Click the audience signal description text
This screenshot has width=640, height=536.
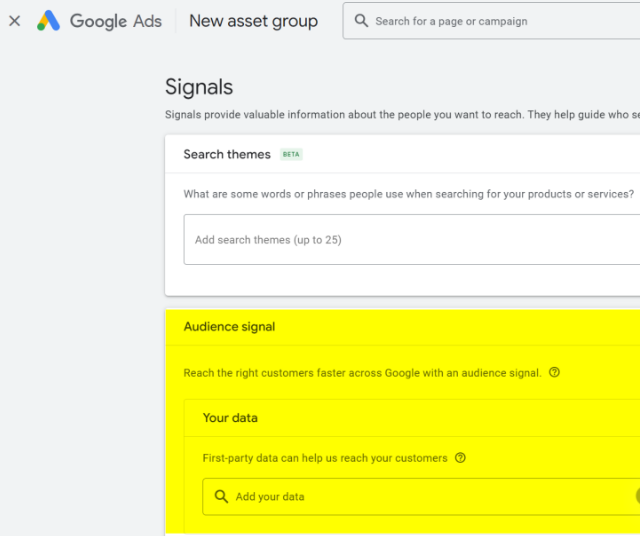(x=362, y=373)
